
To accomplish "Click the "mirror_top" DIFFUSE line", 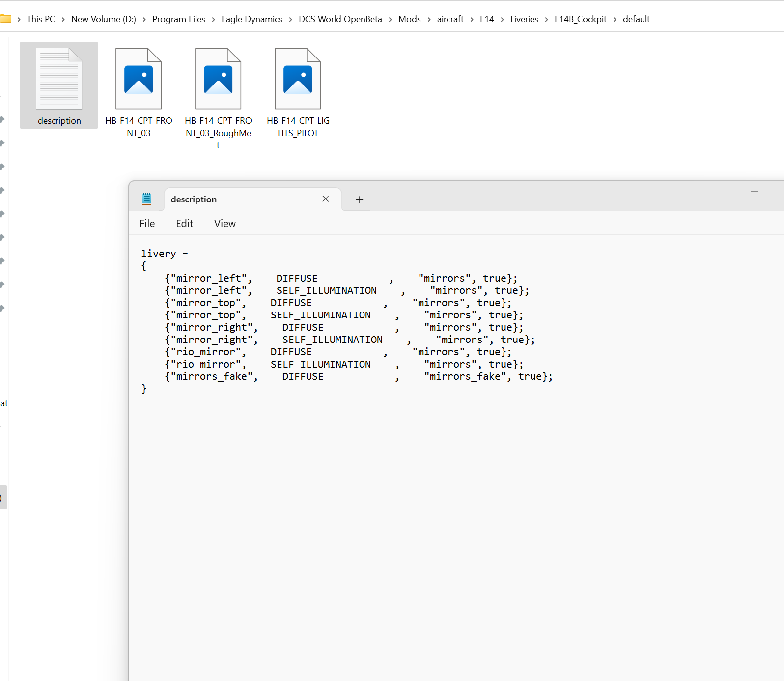I will (x=338, y=303).
